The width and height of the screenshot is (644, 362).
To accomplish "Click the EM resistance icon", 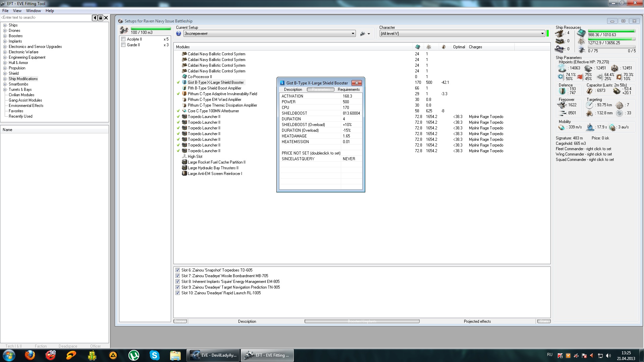I will tap(560, 77).
